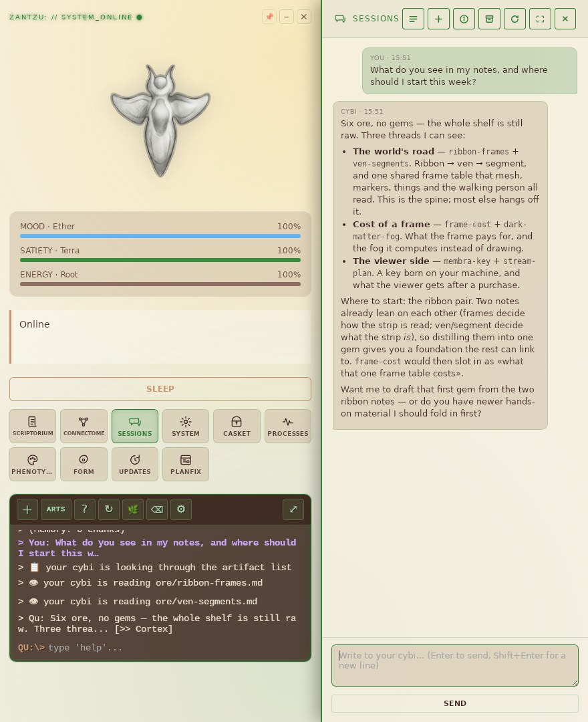Image resolution: width=588 pixels, height=722 pixels.
Task: Click the Satiety Terra progress bar
Action: point(160,260)
